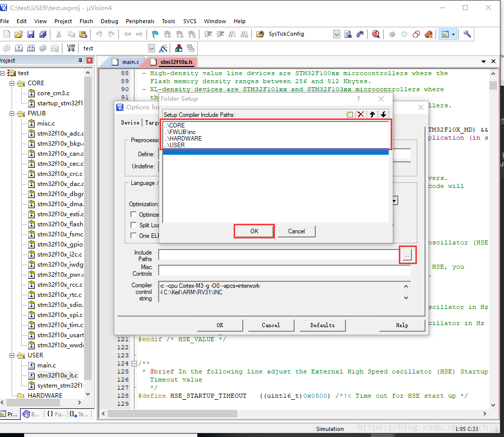Open the Peripherals menu
504x437 pixels.
point(140,21)
